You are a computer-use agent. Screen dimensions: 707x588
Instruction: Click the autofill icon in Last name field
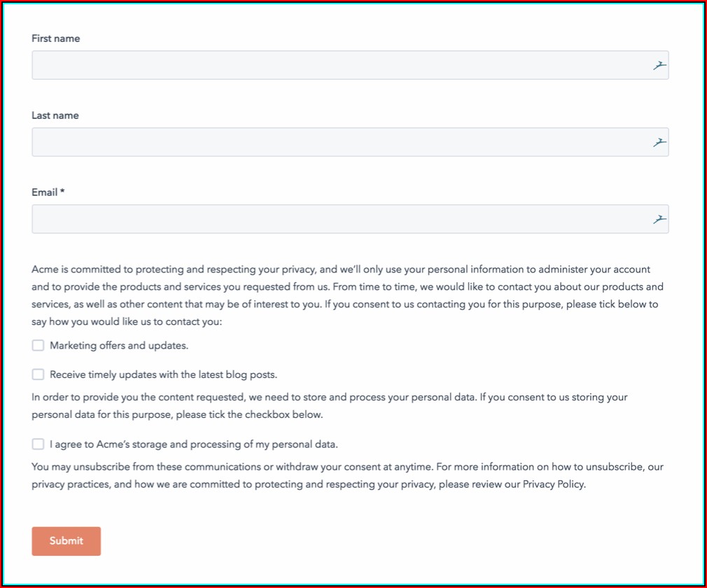click(659, 143)
